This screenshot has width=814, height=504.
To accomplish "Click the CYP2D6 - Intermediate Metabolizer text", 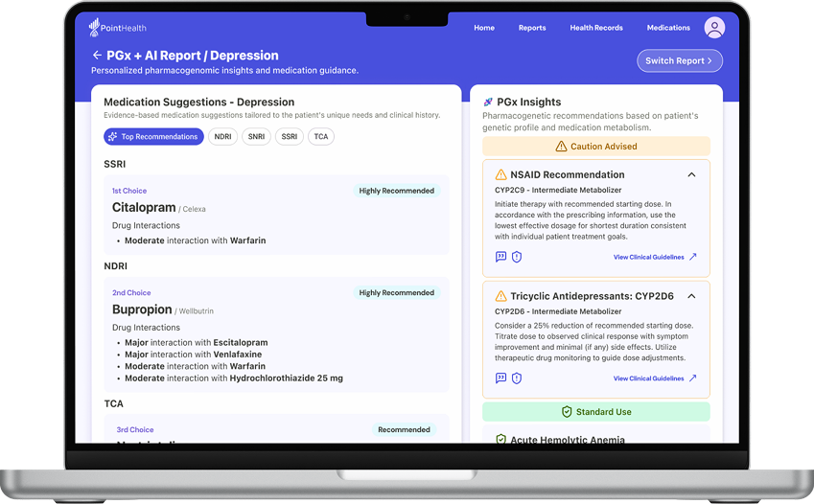I will coord(558,311).
